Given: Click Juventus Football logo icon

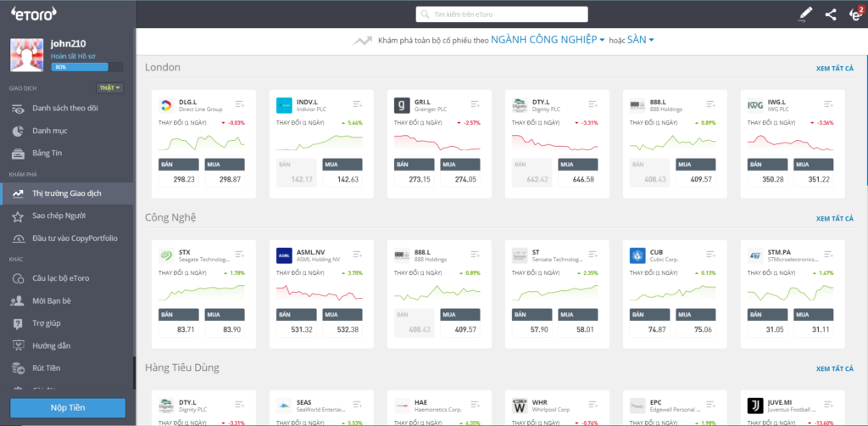Looking at the screenshot, I should point(755,406).
